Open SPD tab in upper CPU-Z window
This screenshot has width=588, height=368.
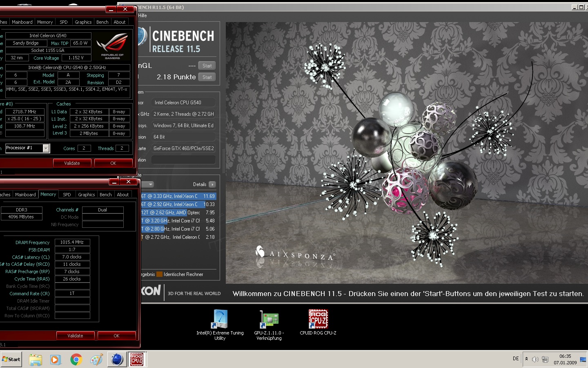(x=64, y=22)
